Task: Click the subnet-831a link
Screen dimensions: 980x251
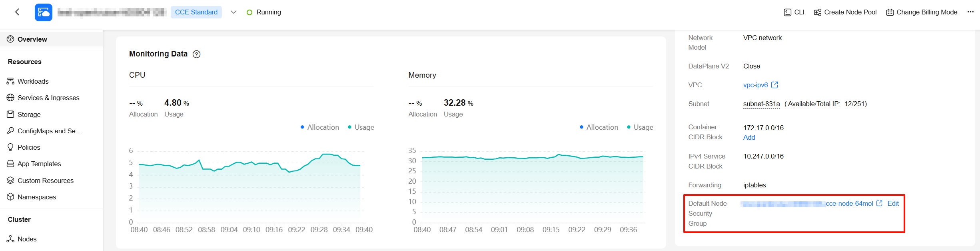Action: click(761, 104)
